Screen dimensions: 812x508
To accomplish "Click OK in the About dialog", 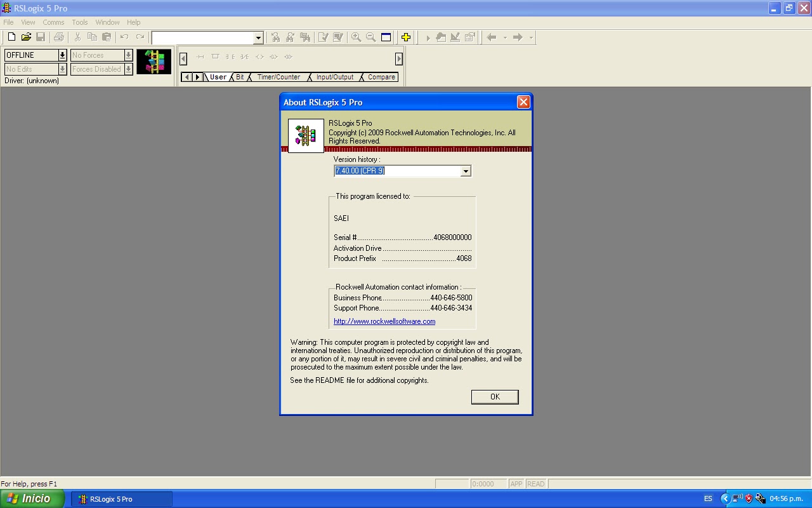I will tap(495, 396).
